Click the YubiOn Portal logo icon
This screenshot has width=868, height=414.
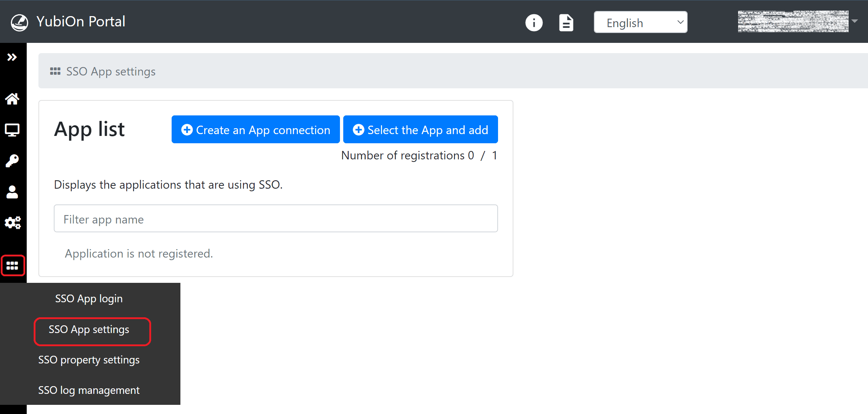[x=19, y=22]
